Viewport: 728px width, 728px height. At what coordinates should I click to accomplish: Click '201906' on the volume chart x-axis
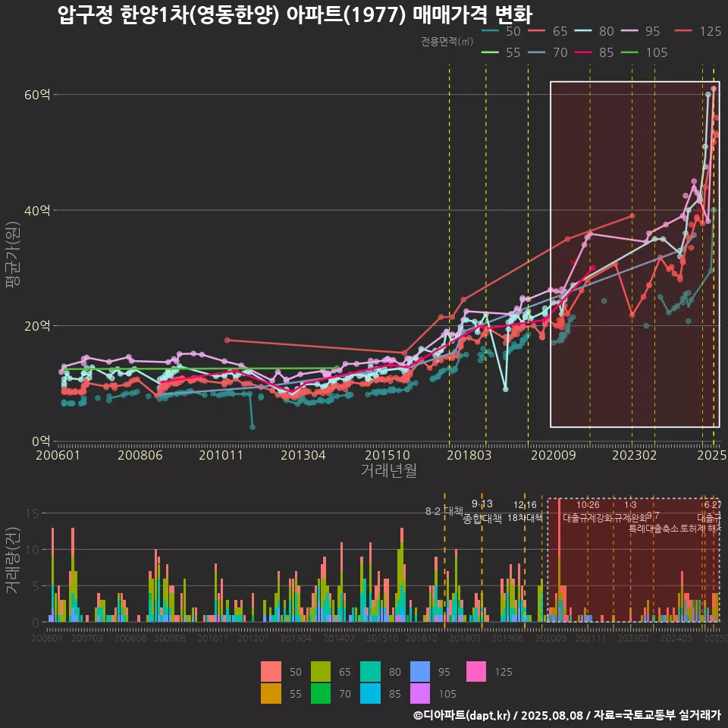pos(507,639)
